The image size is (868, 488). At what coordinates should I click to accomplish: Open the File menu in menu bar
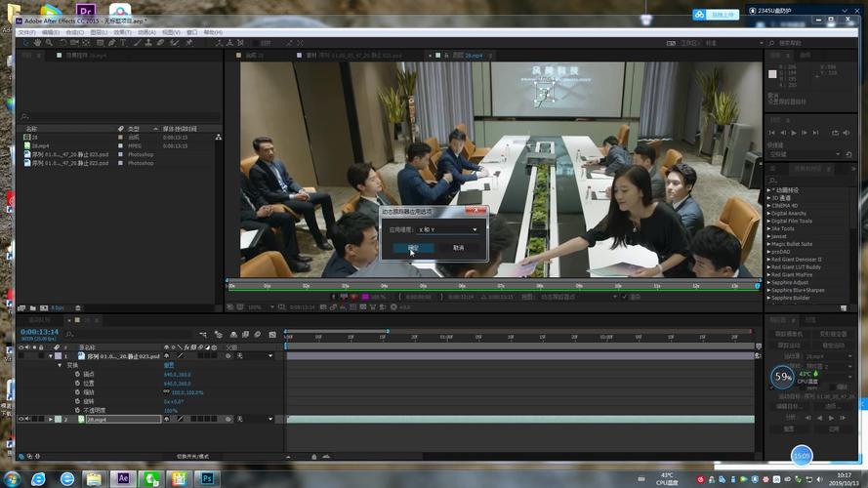pyautogui.click(x=27, y=32)
